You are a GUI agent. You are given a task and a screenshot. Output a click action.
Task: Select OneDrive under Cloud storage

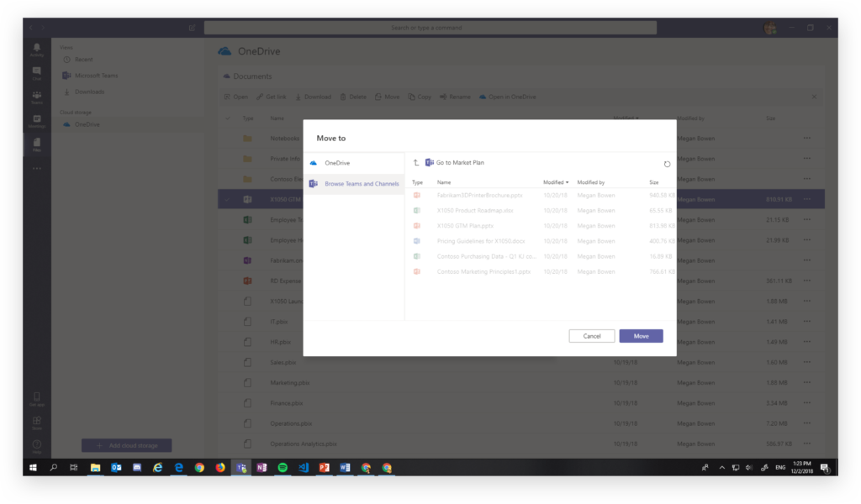87,124
